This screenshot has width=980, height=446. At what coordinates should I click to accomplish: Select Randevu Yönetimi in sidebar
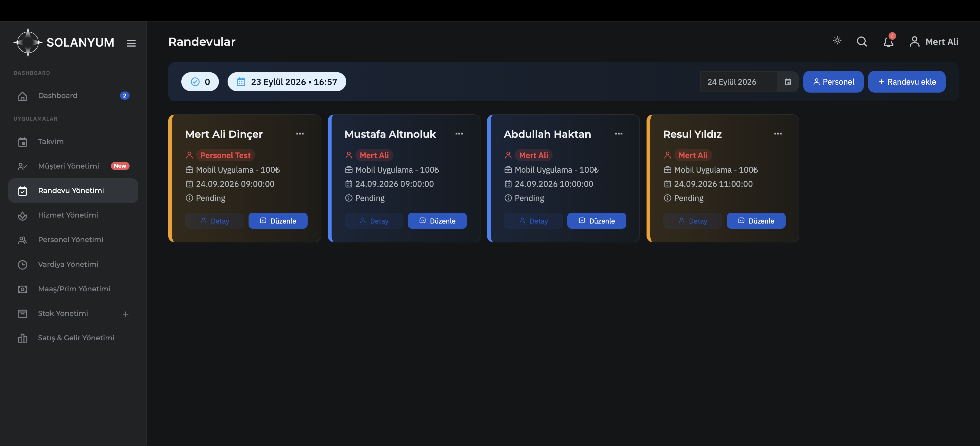[73, 191]
